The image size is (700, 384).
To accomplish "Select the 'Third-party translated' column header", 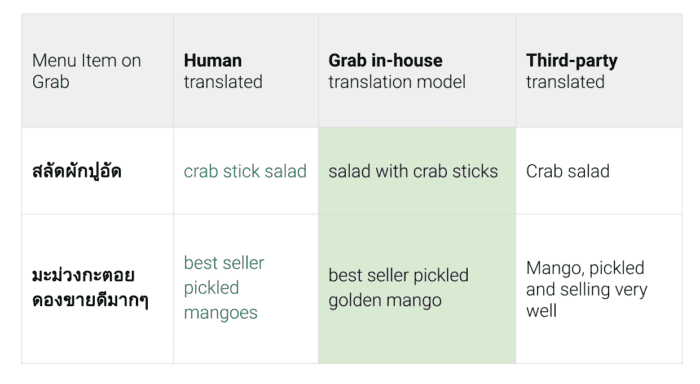I will point(599,71).
